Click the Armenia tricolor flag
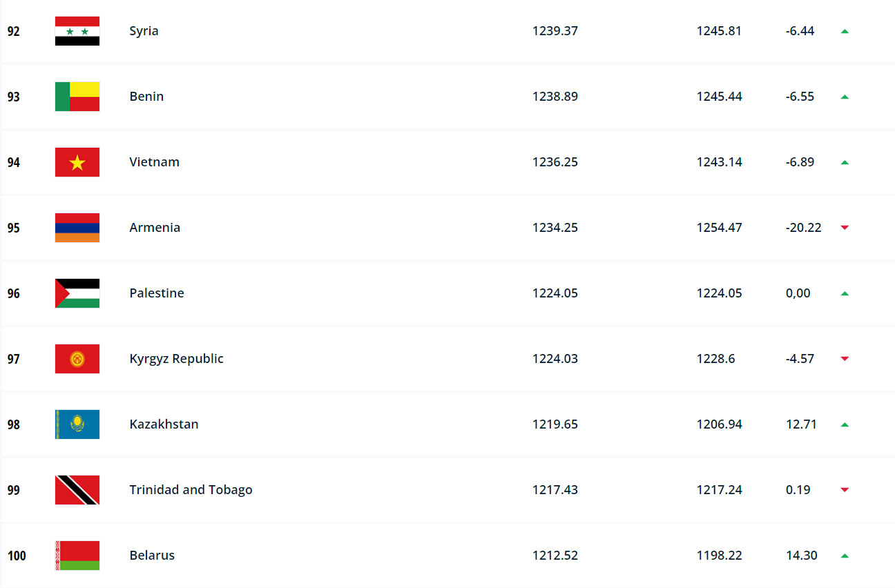The height and width of the screenshot is (588, 895). [77, 228]
